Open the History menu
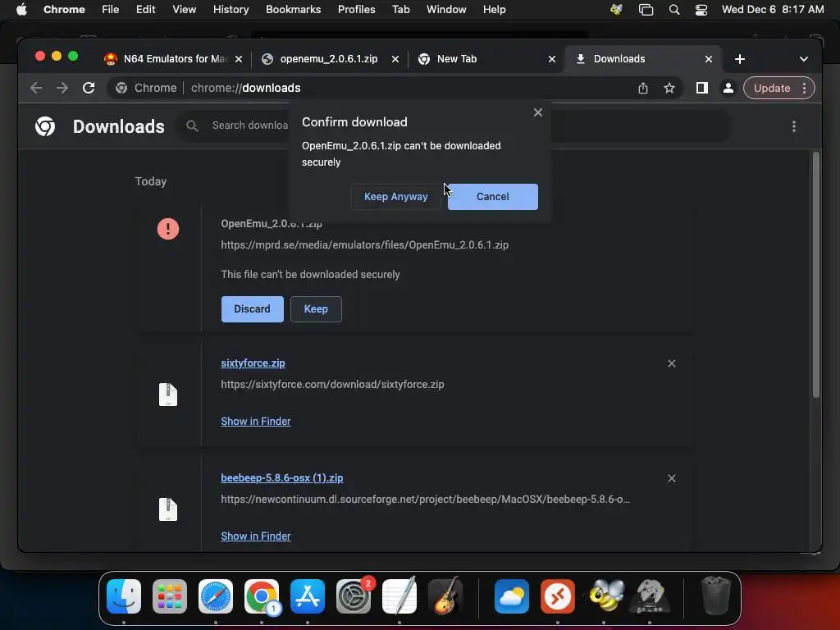The width and height of the screenshot is (840, 630). [x=231, y=9]
